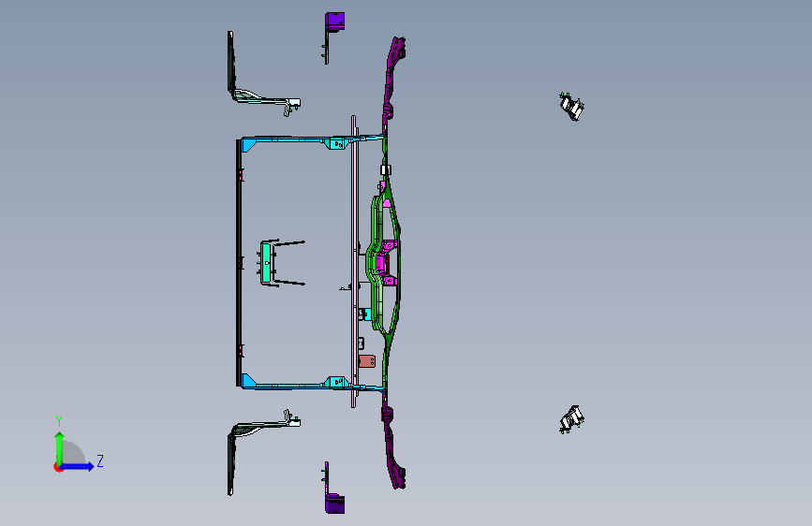The image size is (812, 526).
Task: Click the 'Z' axis label
Action: coord(100,460)
